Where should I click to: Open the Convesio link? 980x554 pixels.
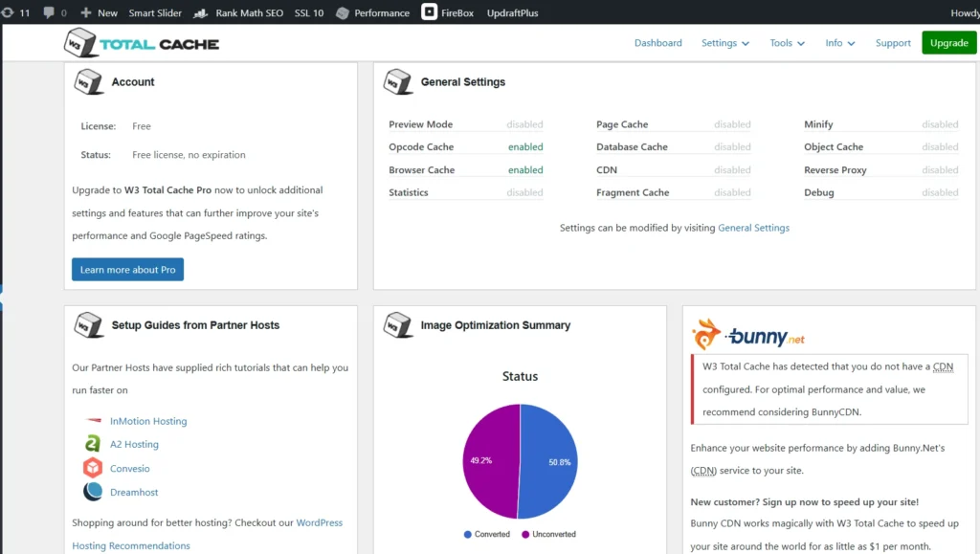(x=129, y=469)
